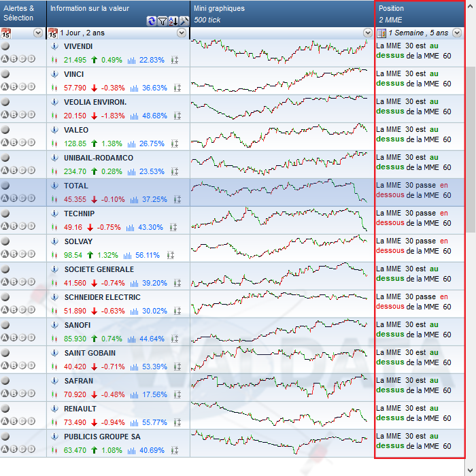476x476 pixels.
Task: Click the Alertes & Sélection column header
Action: 23,14
